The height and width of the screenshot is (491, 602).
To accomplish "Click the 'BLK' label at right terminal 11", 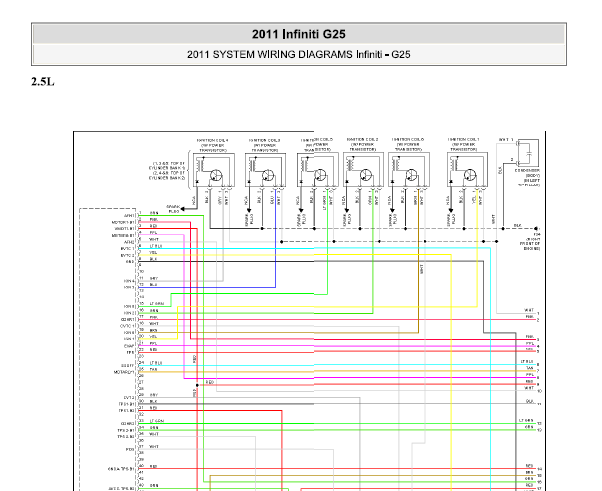I will pos(530,401).
